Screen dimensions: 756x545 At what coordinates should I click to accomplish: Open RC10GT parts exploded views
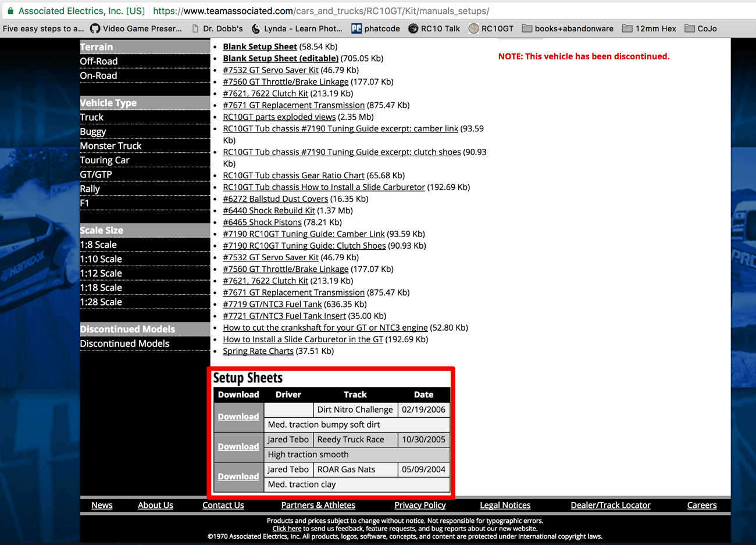(279, 117)
